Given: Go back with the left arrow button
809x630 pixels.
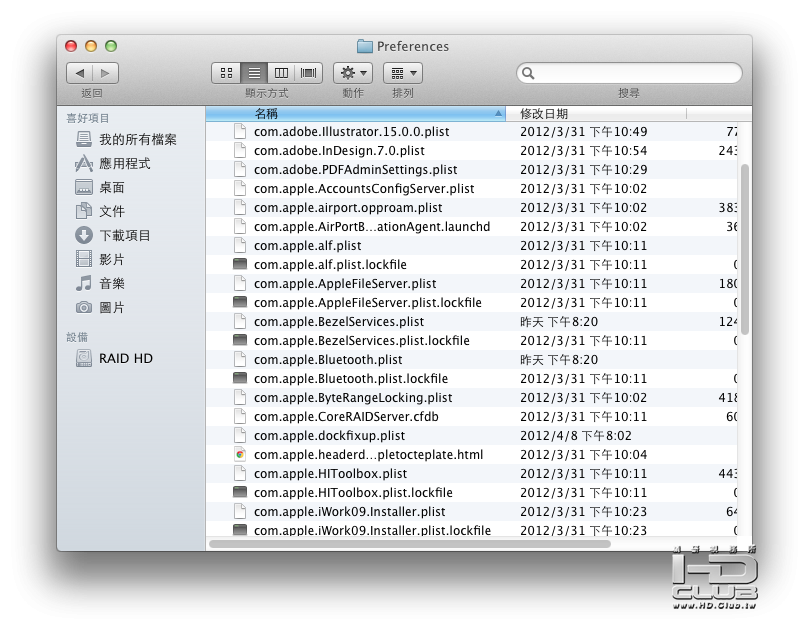Looking at the screenshot, I should click(x=79, y=73).
